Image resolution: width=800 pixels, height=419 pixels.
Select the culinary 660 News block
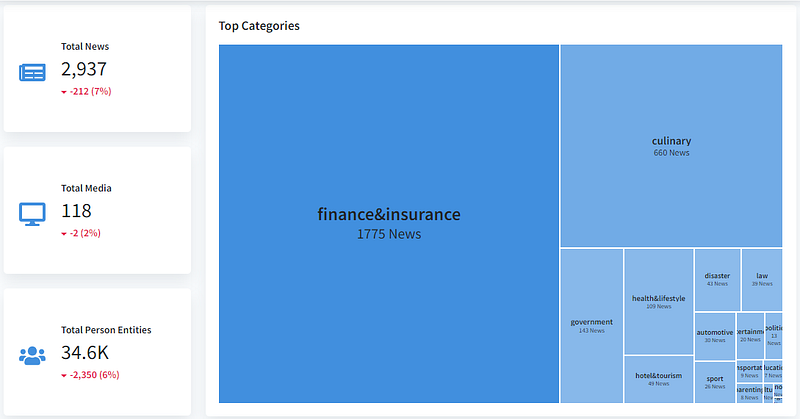coord(671,146)
